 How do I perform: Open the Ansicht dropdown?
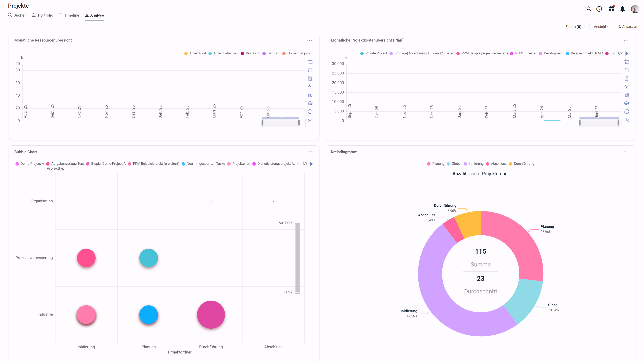(x=602, y=27)
